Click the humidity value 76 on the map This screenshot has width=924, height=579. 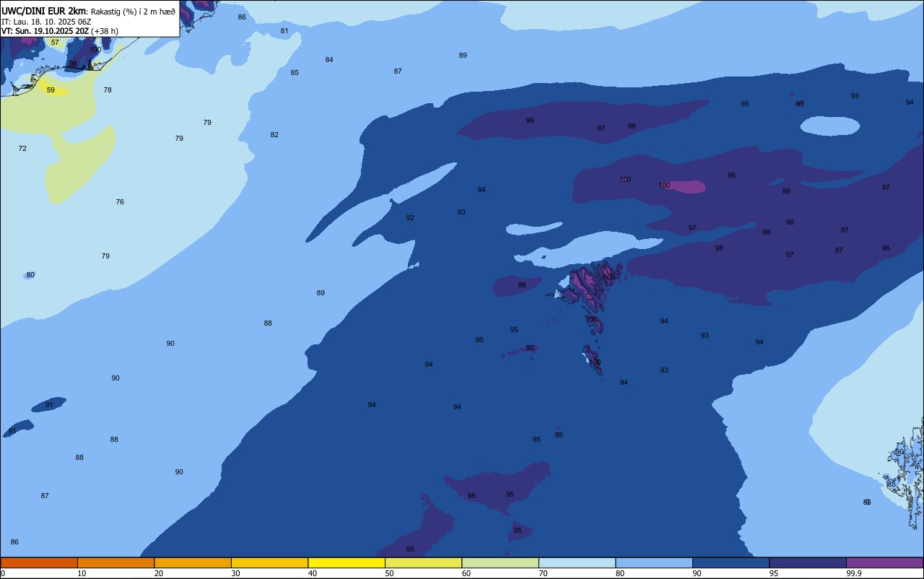(120, 202)
